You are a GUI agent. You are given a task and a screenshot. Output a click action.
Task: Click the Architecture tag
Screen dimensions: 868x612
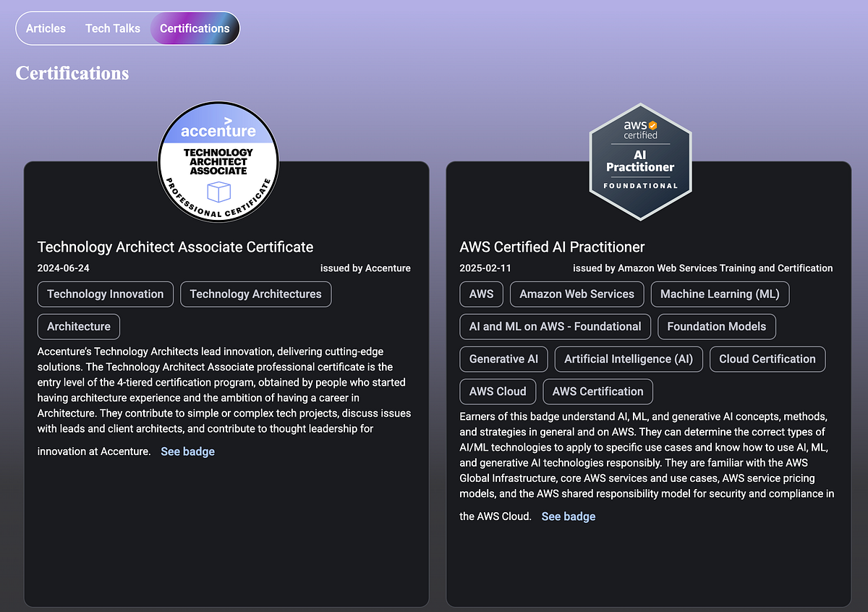(78, 326)
